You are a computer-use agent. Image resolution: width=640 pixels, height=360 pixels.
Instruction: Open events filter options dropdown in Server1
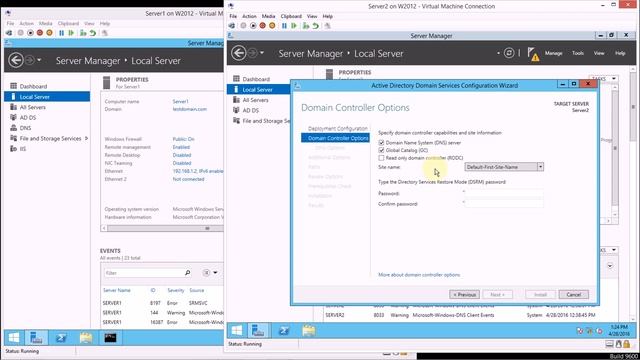[x=215, y=273]
